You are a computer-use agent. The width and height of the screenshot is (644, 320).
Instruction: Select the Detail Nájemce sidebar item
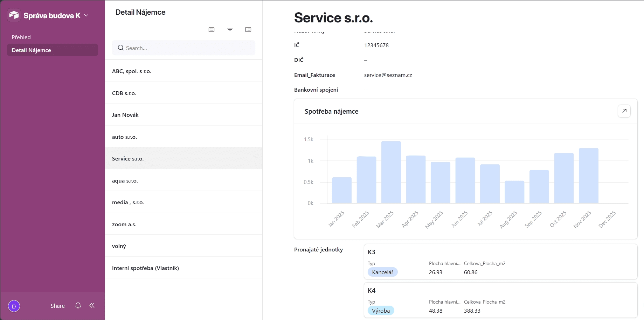click(53, 50)
